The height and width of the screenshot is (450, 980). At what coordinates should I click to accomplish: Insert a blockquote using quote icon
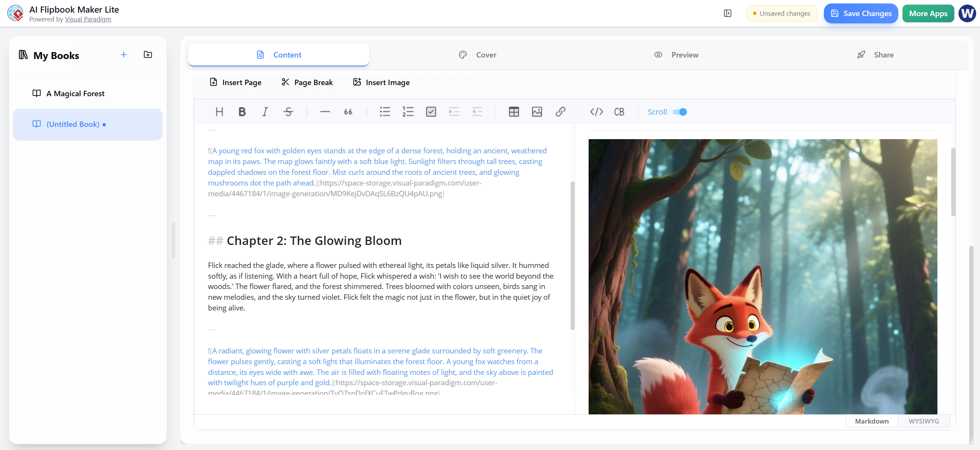pos(348,112)
